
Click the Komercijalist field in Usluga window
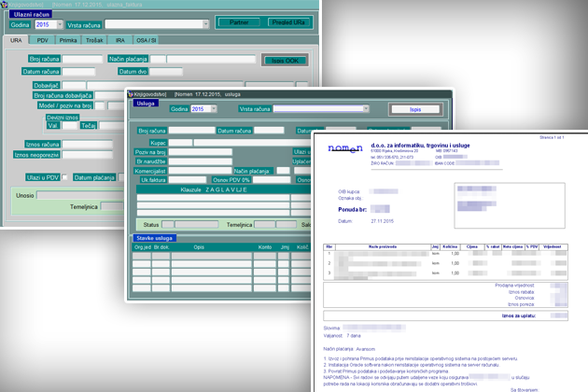(x=199, y=172)
